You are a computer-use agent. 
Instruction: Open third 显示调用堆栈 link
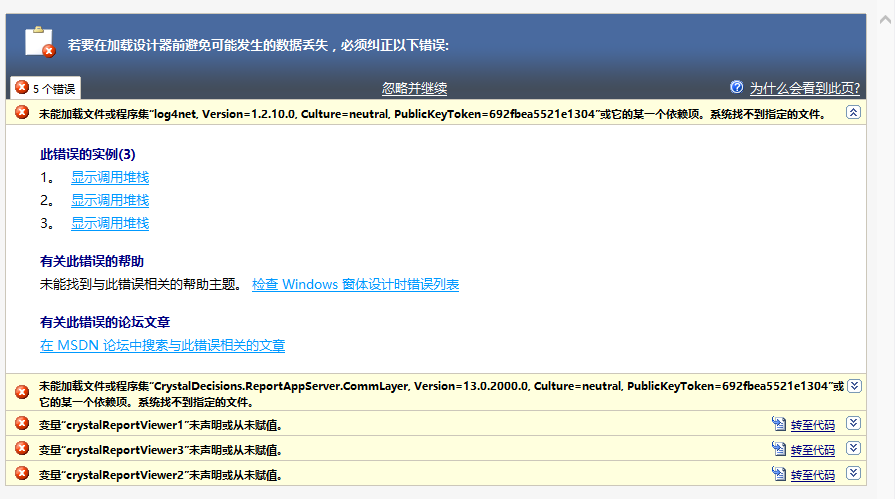110,223
